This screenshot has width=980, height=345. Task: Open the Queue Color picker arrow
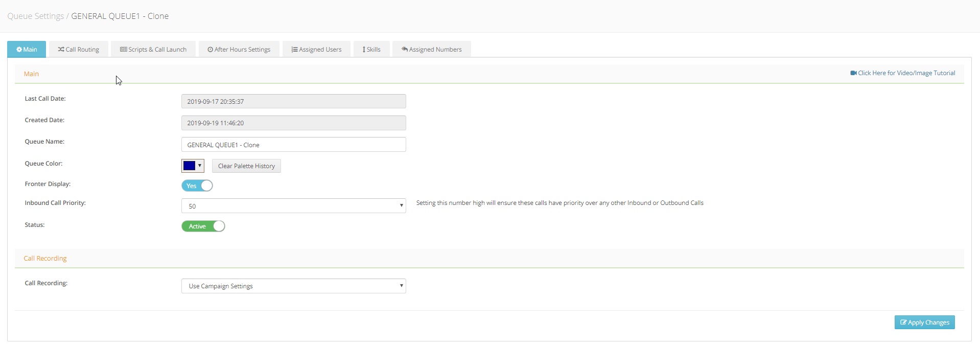[200, 166]
